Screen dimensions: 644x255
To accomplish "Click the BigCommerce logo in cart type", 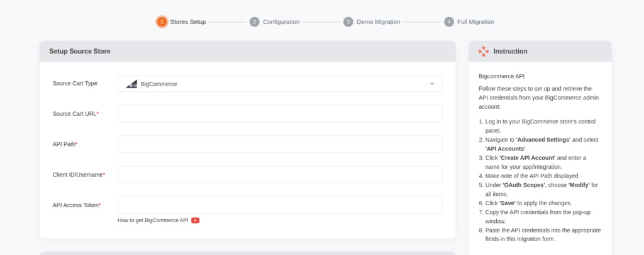I will (131, 84).
